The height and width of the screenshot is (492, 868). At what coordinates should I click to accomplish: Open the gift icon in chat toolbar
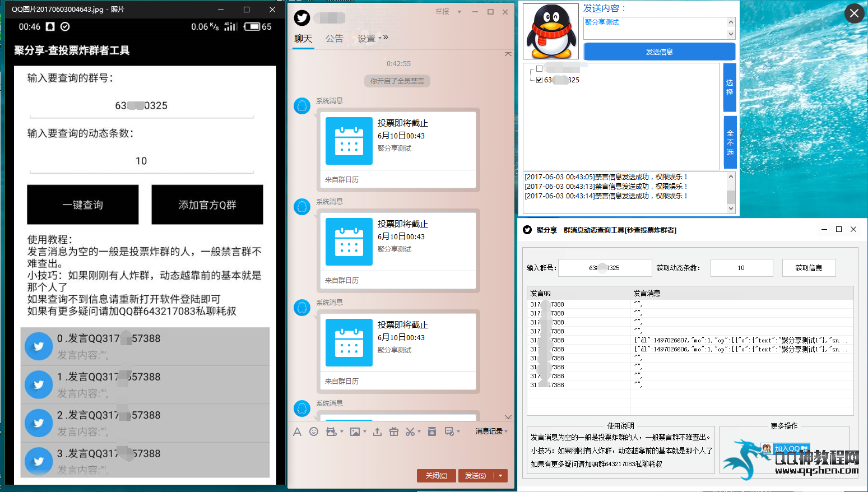click(x=394, y=431)
